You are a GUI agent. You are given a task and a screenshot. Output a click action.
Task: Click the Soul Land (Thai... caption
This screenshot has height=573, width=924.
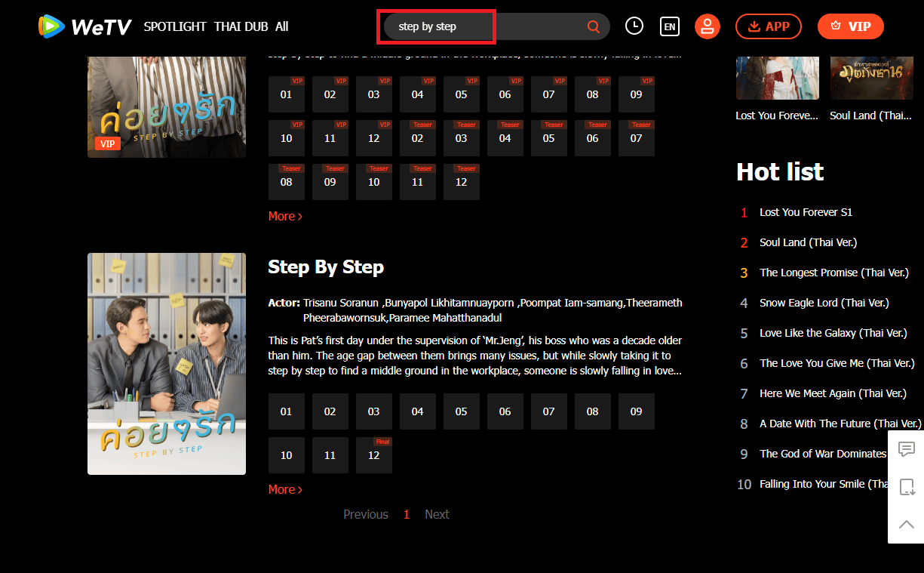tap(871, 116)
